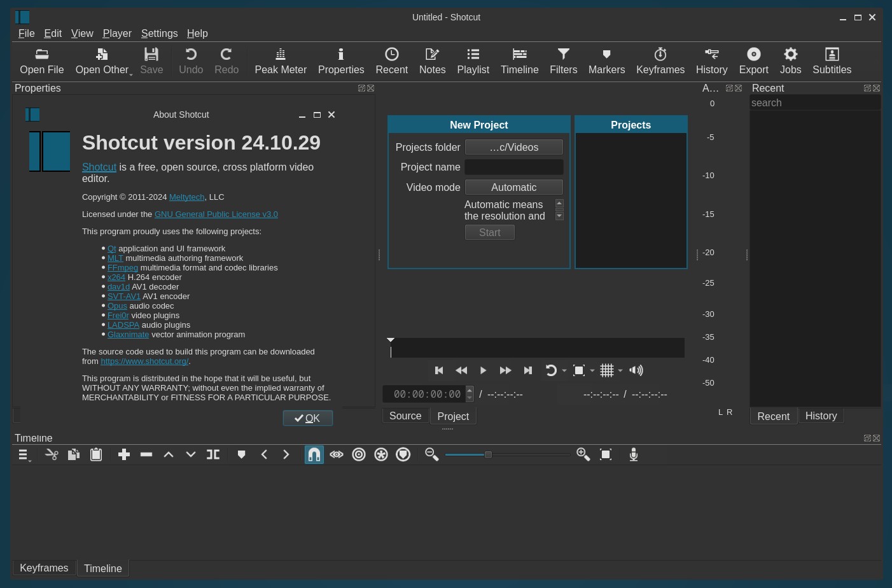
Task: Open the View menu
Action: click(82, 33)
